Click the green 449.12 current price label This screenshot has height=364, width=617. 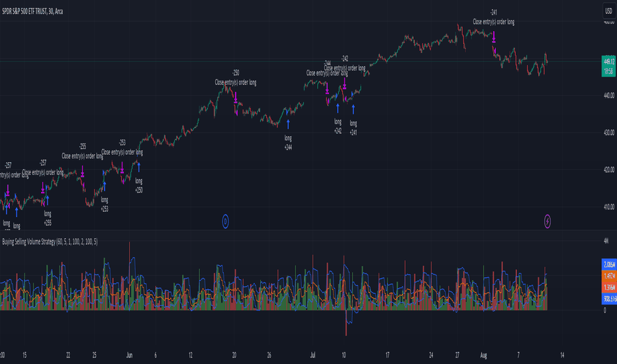[x=609, y=62]
